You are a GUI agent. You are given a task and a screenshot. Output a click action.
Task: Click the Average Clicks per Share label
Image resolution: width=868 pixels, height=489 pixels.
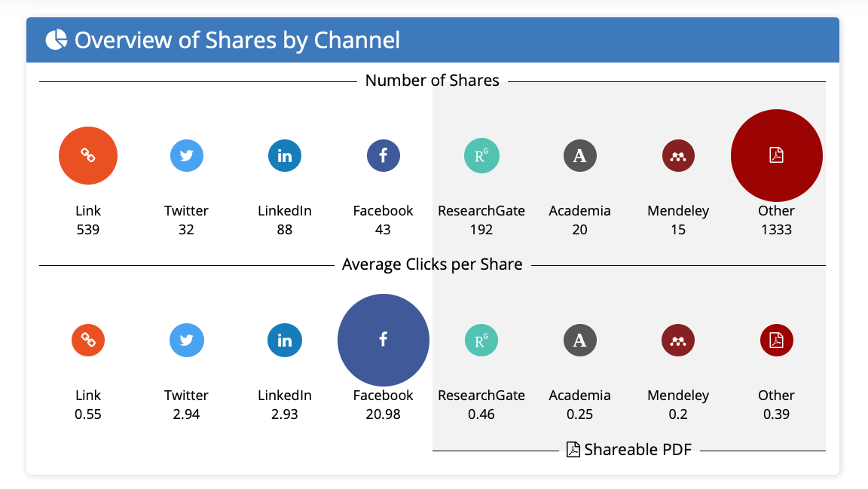432,264
